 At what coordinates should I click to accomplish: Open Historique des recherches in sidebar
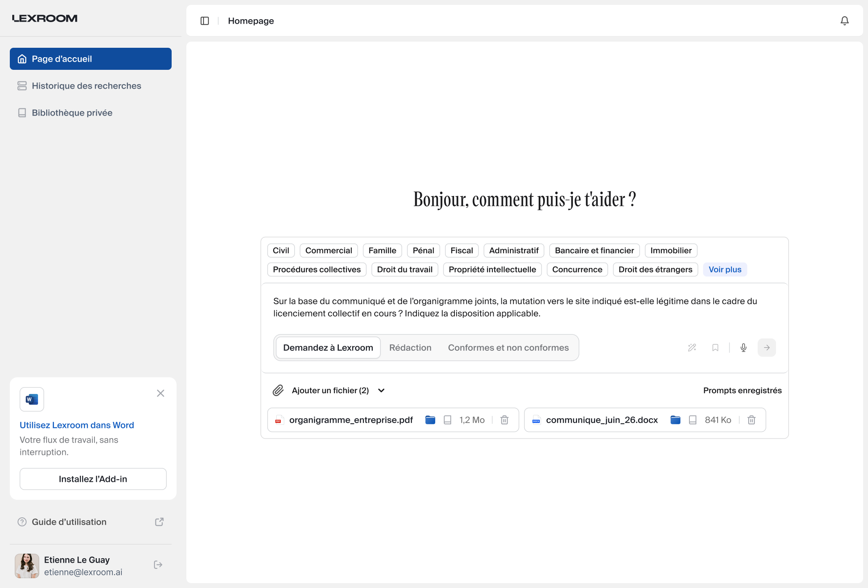coord(91,86)
